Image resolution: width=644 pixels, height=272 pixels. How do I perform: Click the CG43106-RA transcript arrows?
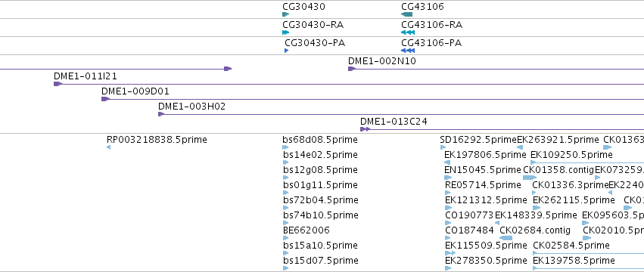(x=408, y=32)
